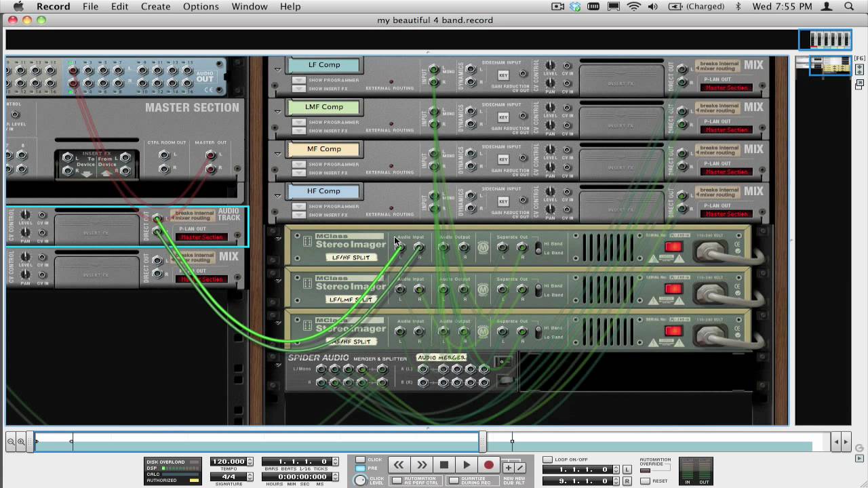The width and height of the screenshot is (868, 488).
Task: Click the Automation Override Reset button
Action: click(x=645, y=481)
